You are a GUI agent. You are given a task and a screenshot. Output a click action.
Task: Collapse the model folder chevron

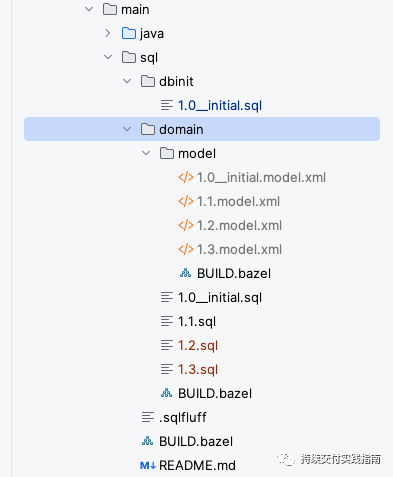point(146,153)
